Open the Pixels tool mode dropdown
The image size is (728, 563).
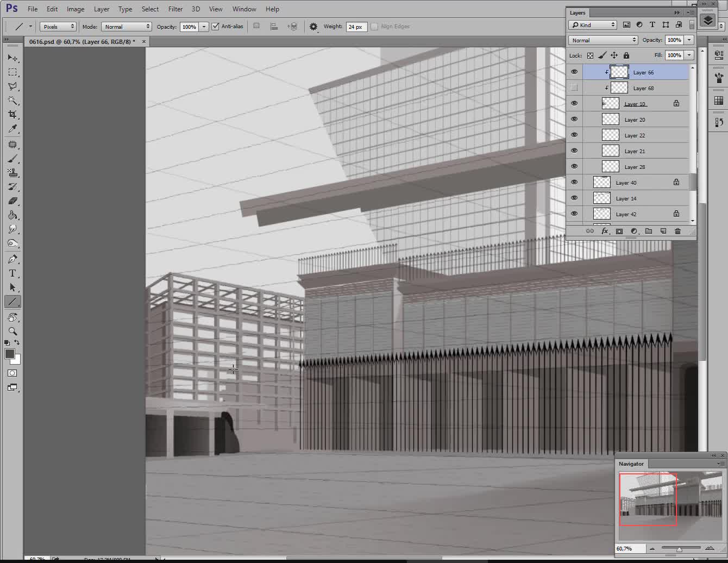pyautogui.click(x=58, y=26)
